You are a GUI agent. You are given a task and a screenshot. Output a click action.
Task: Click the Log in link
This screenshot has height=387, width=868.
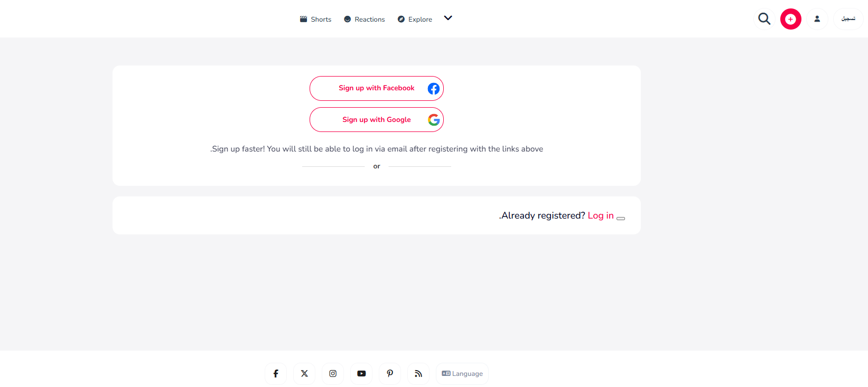pos(601,215)
